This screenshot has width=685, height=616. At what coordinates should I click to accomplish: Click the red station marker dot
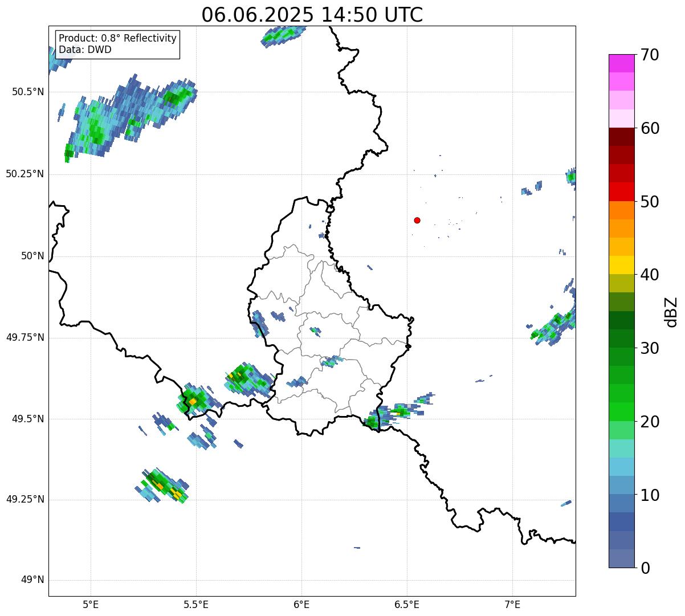pos(417,220)
